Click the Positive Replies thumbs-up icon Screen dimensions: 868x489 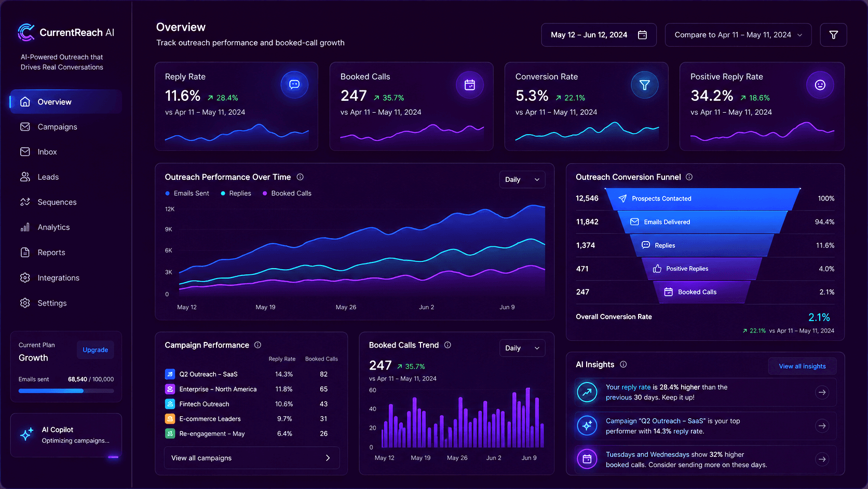[x=657, y=269]
